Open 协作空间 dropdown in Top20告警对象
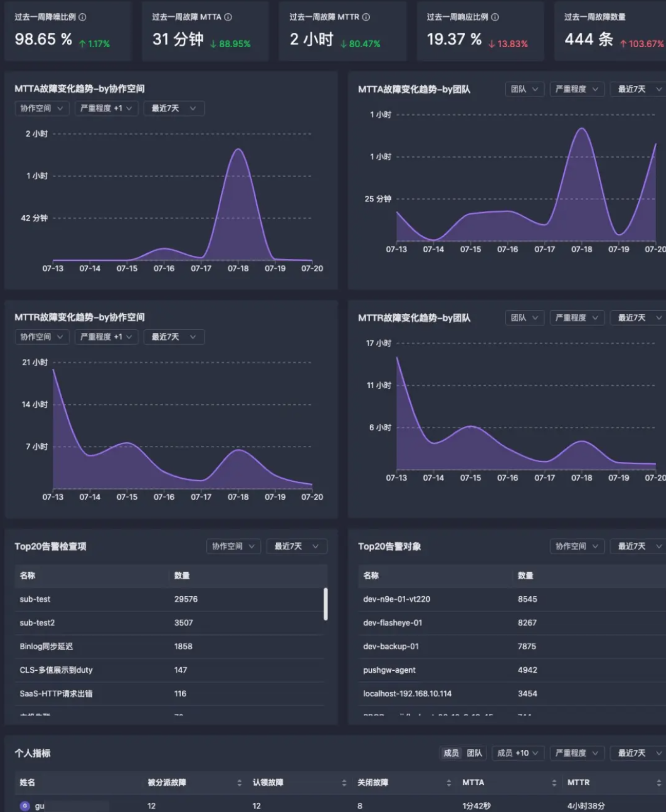Viewport: 666px width, 812px height. [x=577, y=546]
